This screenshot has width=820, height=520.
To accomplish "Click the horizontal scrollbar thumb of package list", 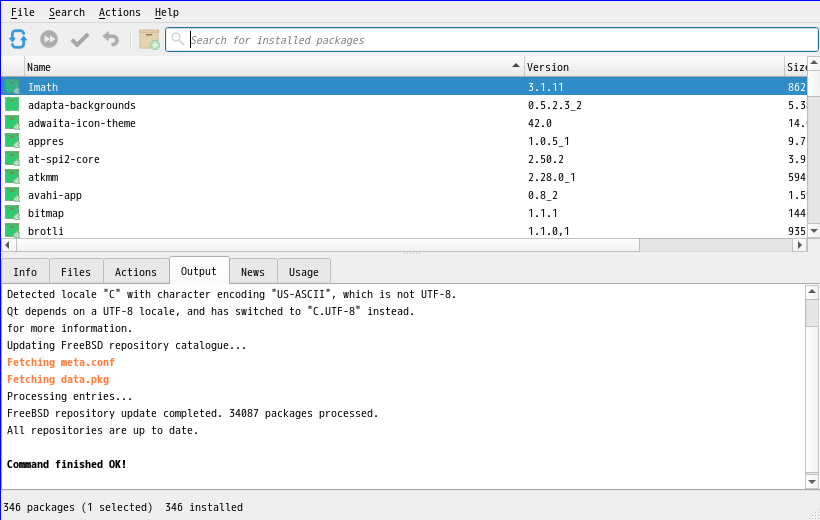I will tap(328, 245).
